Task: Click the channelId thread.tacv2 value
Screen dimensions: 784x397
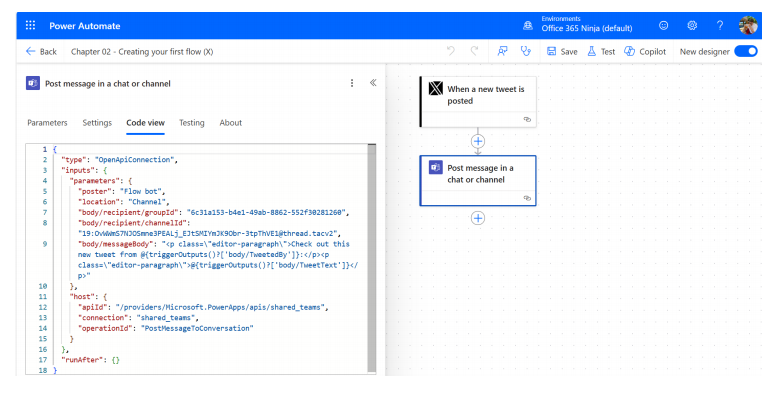Action: click(208, 233)
